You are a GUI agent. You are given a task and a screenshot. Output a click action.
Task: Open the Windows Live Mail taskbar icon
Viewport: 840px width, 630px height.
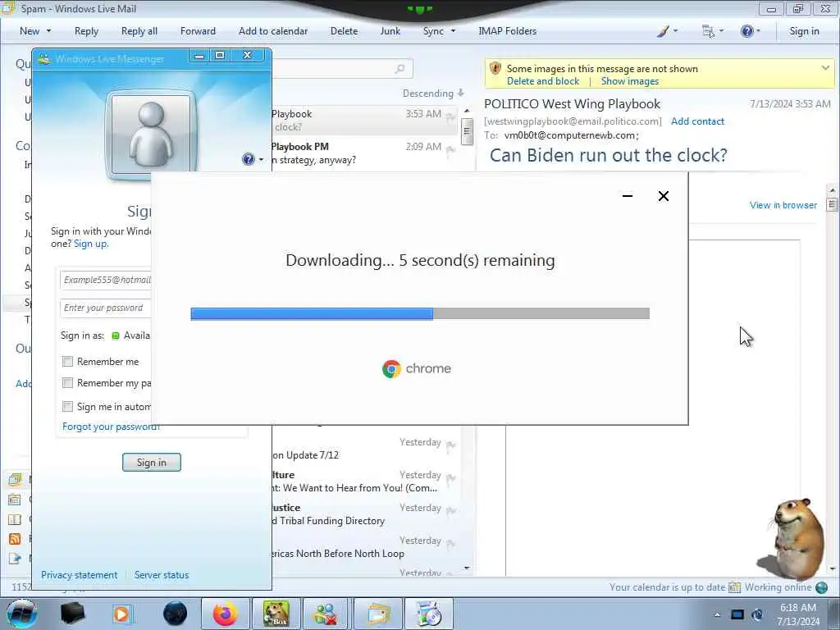tap(377, 614)
